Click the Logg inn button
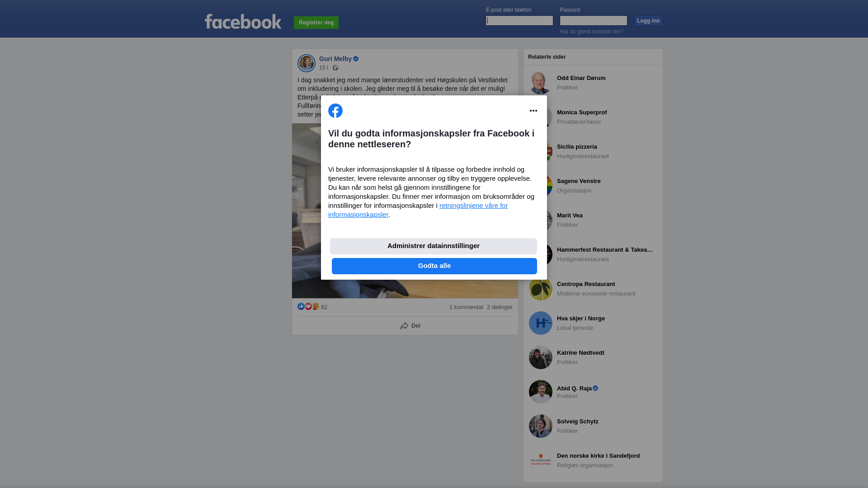 [648, 21]
